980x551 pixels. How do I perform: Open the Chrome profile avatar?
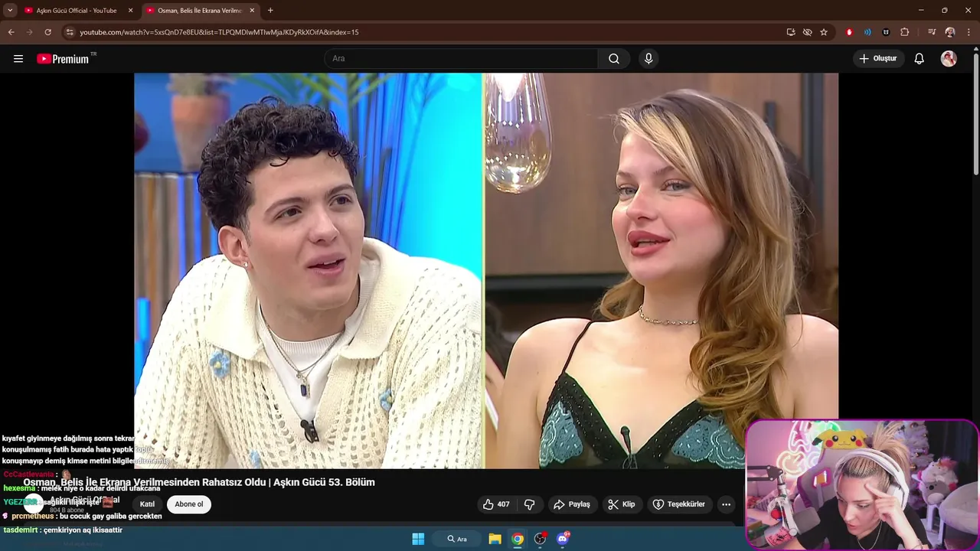tap(950, 32)
